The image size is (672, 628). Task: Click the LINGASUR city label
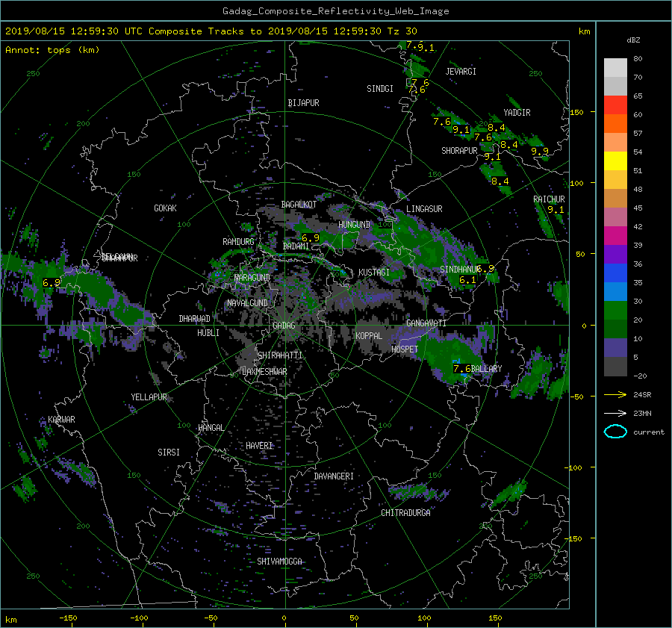[424, 209]
